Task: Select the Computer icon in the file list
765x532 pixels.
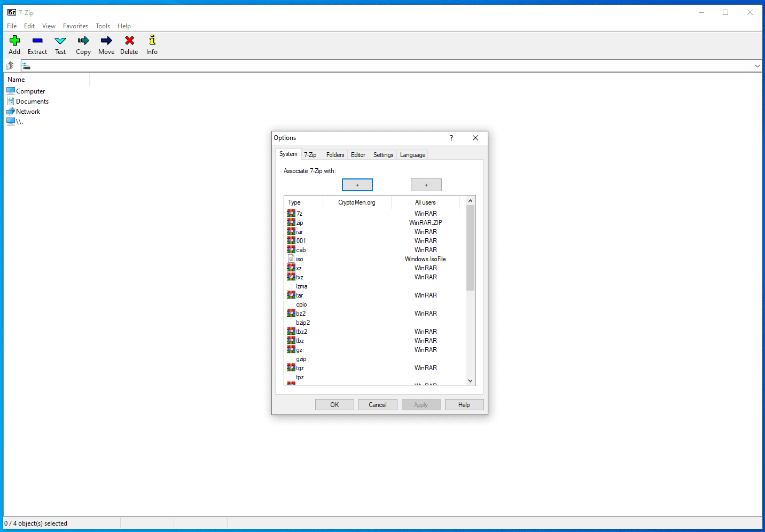Action: click(x=11, y=91)
